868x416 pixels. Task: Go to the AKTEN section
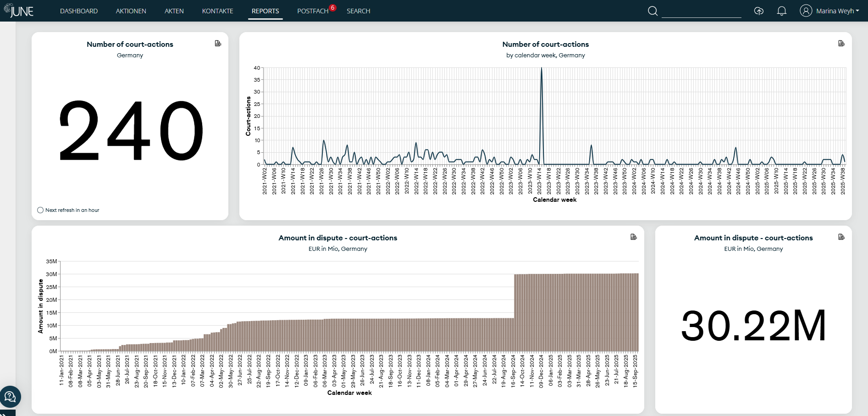coord(174,11)
